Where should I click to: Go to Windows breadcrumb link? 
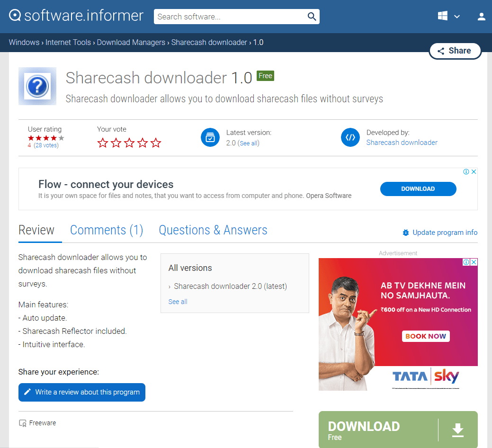coord(24,42)
